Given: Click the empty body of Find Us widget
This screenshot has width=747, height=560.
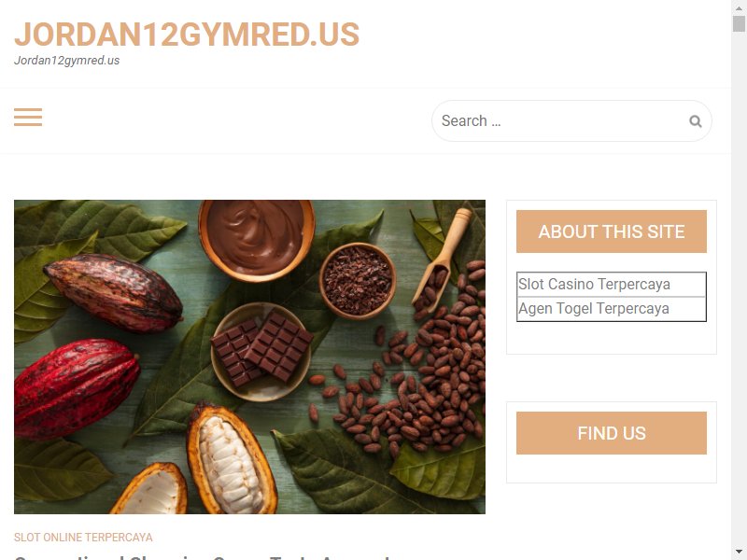Looking at the screenshot, I should point(612,469).
